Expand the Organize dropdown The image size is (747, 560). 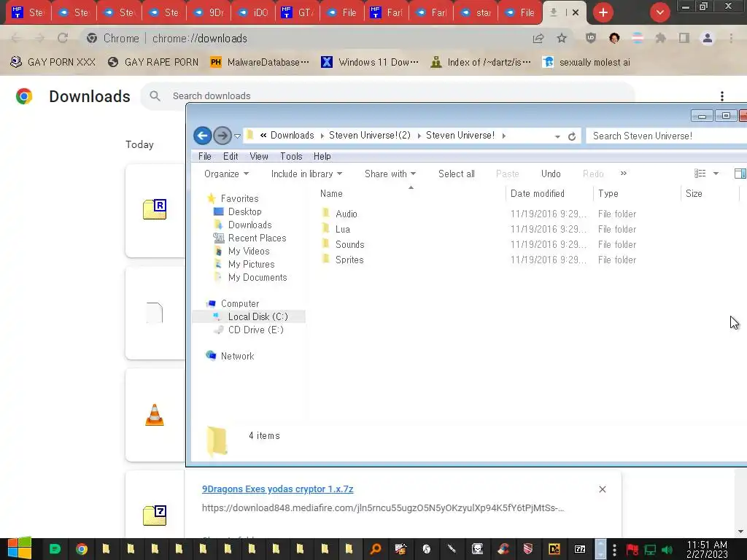pyautogui.click(x=226, y=174)
